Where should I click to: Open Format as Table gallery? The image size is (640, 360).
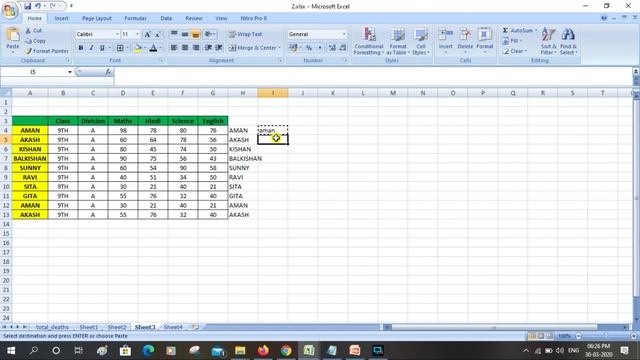click(x=397, y=41)
